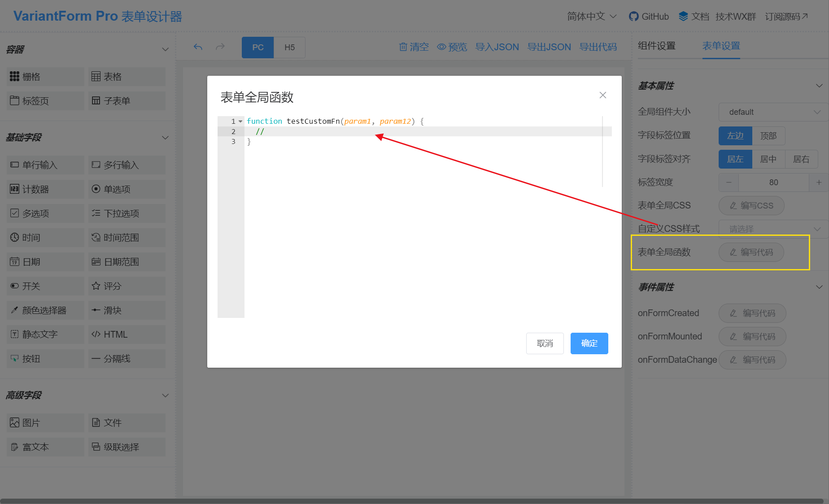
Task: Align field labels 居右
Action: [801, 159]
